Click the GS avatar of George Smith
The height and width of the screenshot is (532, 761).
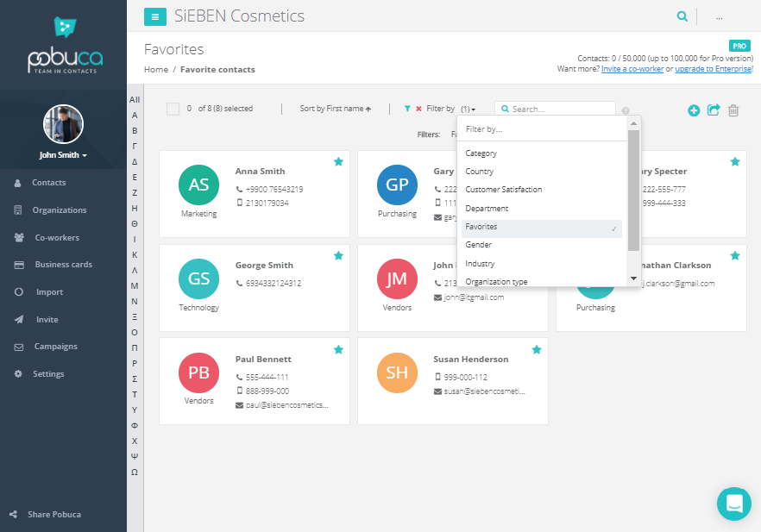(199, 279)
